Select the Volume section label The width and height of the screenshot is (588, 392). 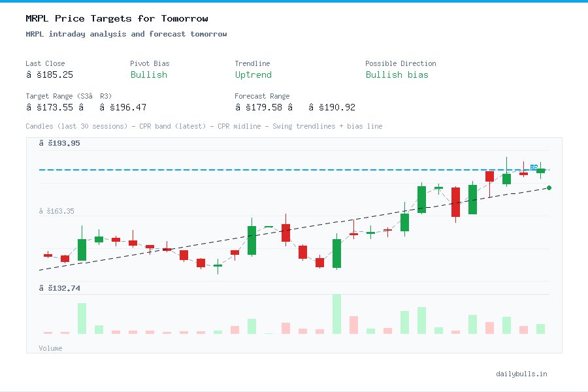[x=50, y=348]
